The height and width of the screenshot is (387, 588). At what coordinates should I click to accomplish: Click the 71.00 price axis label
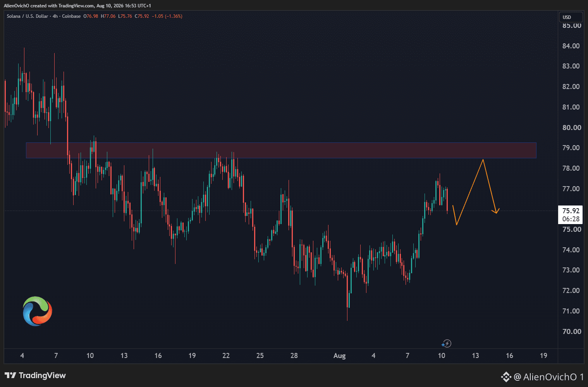[571, 311]
